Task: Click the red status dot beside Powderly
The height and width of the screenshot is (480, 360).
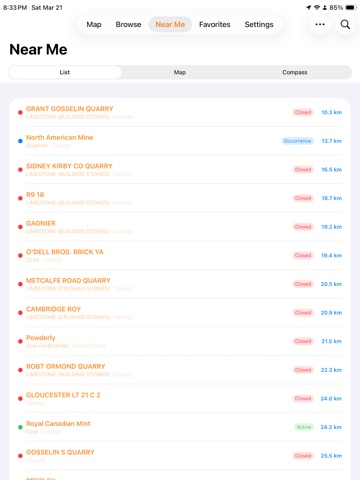Action: [x=20, y=341]
